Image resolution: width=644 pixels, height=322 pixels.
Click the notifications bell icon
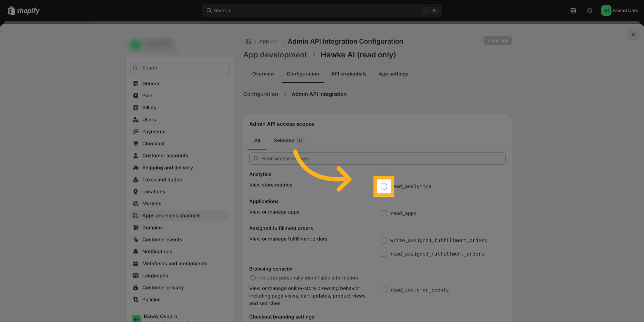(x=589, y=11)
